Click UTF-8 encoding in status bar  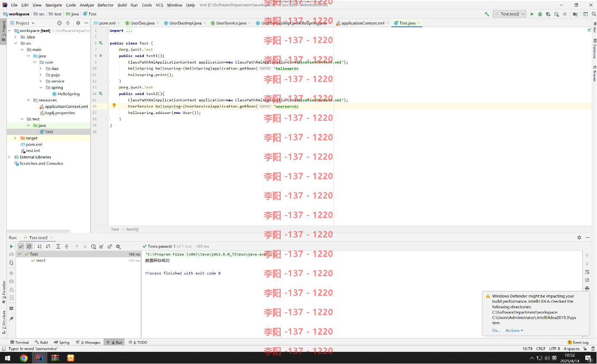tap(555, 349)
